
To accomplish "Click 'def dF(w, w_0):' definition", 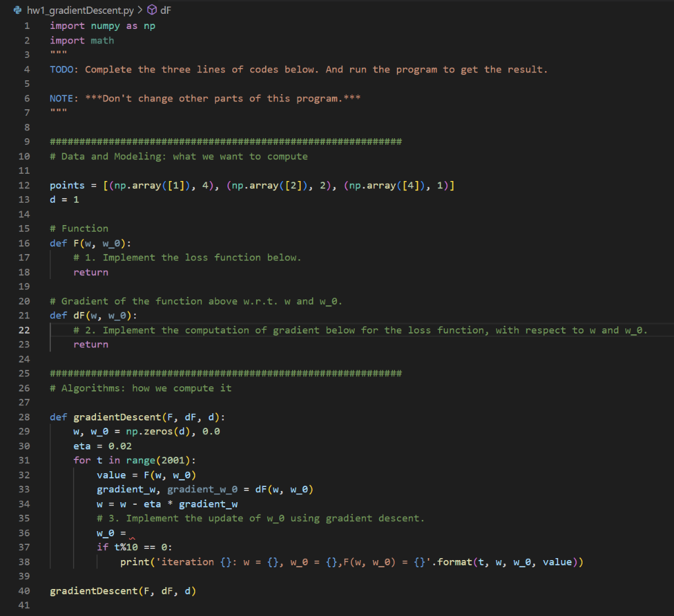I will (93, 316).
